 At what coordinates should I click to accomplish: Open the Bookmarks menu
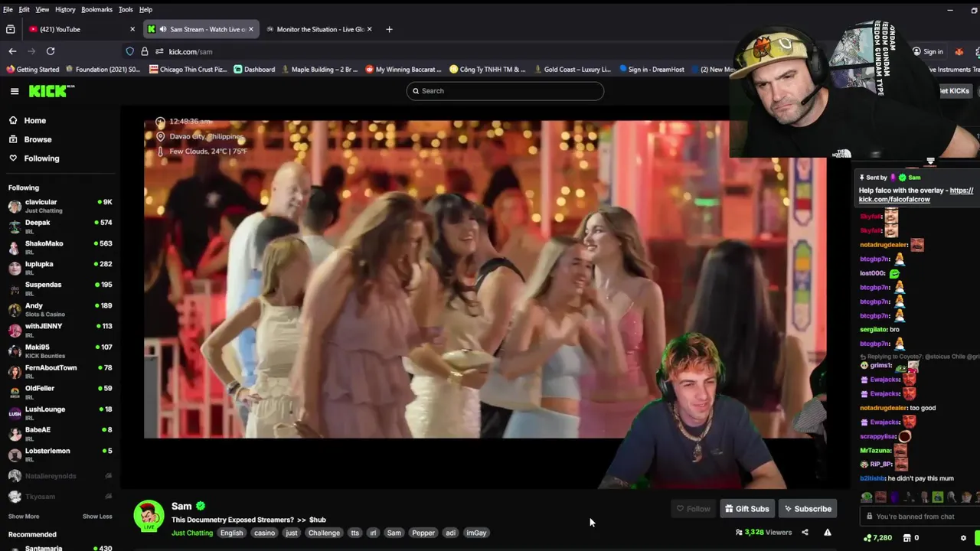[96, 9]
